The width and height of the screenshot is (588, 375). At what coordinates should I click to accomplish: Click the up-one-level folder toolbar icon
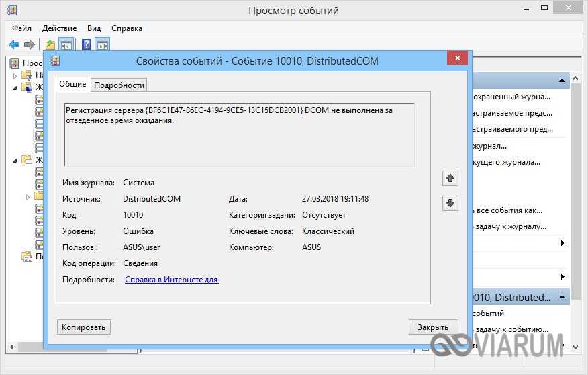pyautogui.click(x=50, y=45)
